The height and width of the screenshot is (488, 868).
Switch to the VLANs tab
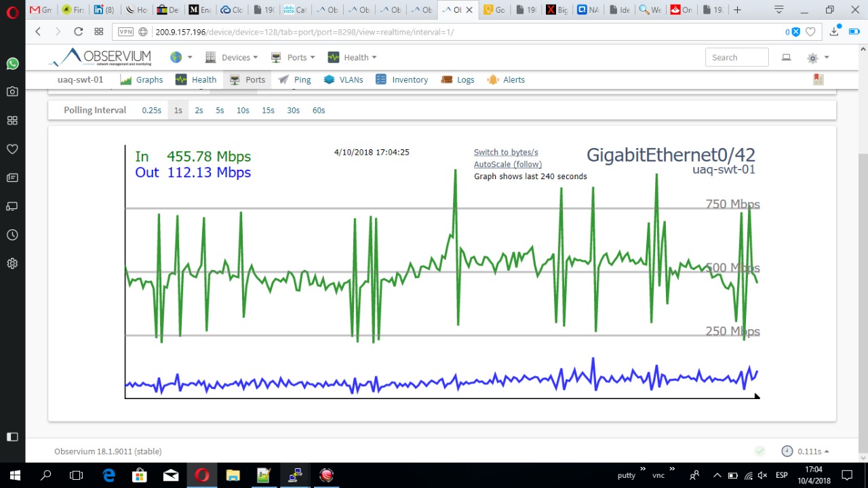coord(343,79)
